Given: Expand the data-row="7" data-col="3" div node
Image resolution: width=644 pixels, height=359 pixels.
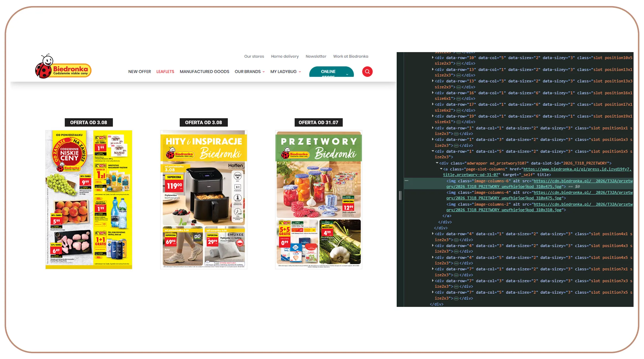Looking at the screenshot, I should click(433, 281).
